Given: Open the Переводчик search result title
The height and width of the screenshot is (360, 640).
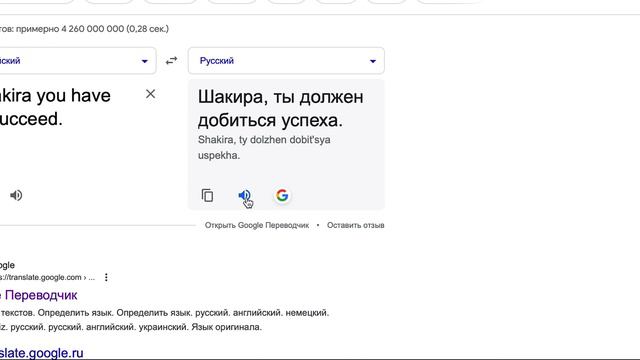Looking at the screenshot, I should pyautogui.click(x=39, y=295).
